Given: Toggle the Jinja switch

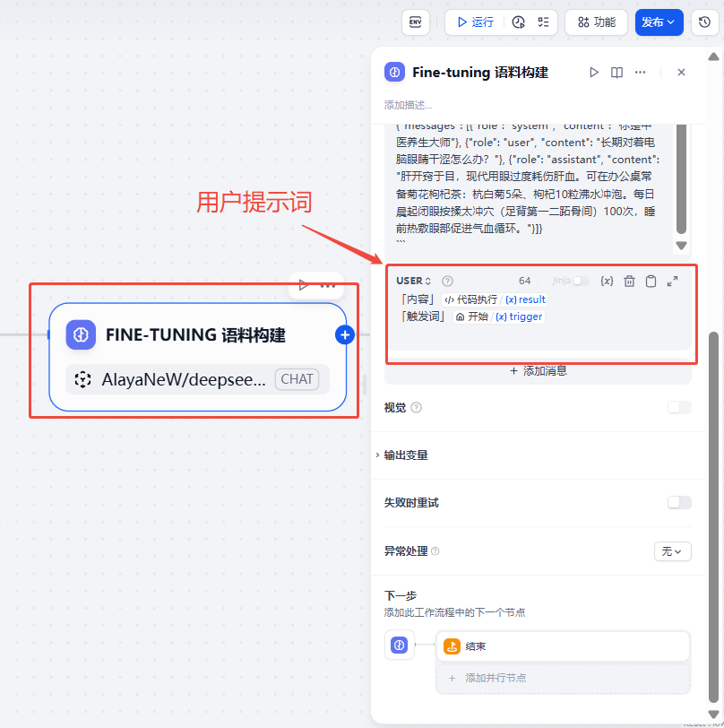Looking at the screenshot, I should 581,281.
